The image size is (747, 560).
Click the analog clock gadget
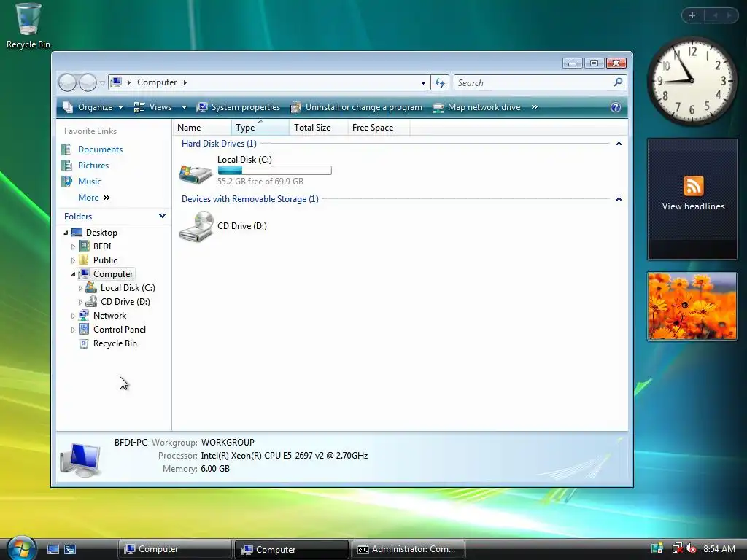[692, 81]
